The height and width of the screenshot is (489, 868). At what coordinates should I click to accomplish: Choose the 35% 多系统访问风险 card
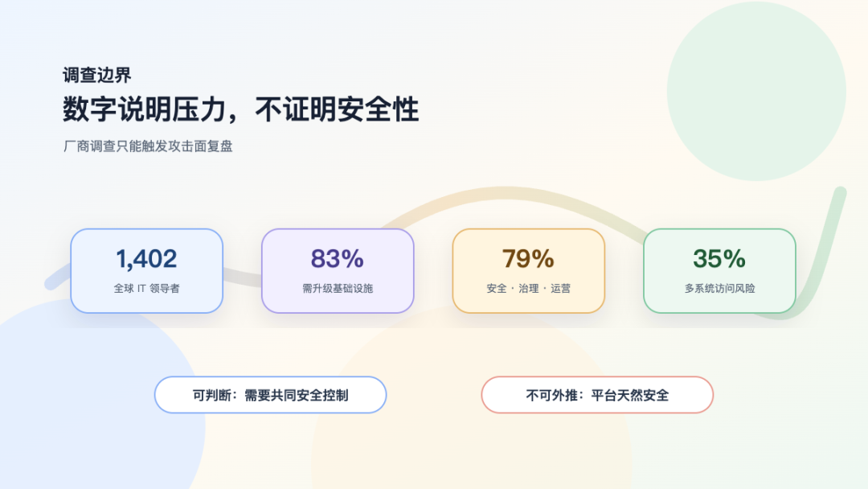tap(719, 271)
